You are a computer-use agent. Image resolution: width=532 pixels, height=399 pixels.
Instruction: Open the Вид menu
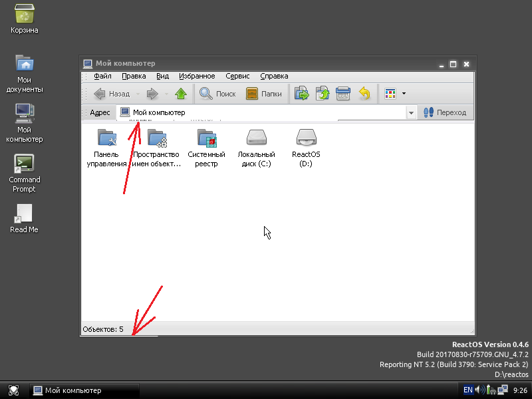pyautogui.click(x=162, y=76)
